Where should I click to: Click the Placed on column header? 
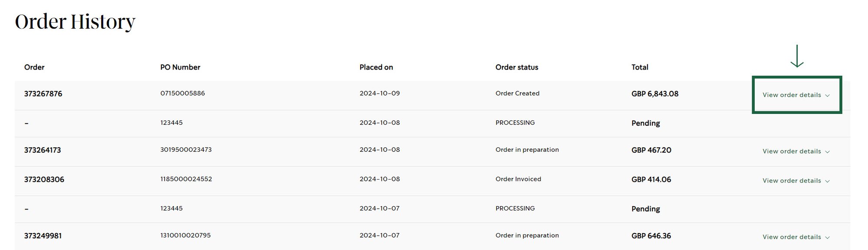tap(376, 67)
